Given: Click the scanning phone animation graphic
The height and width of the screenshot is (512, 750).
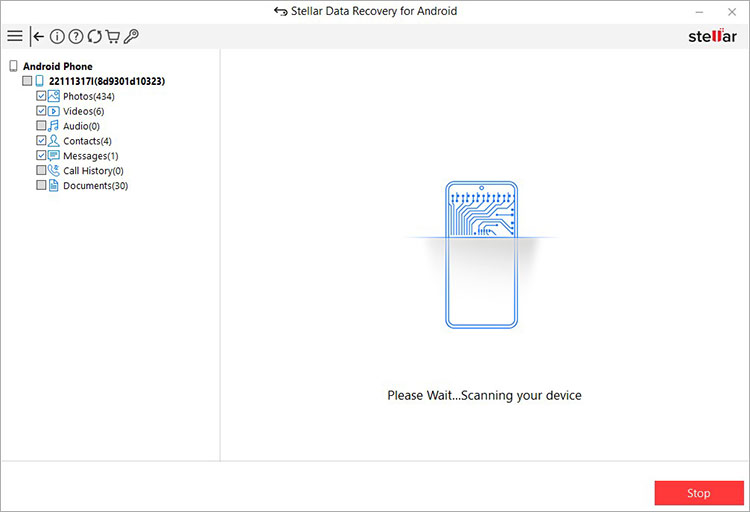Looking at the screenshot, I should [480, 255].
